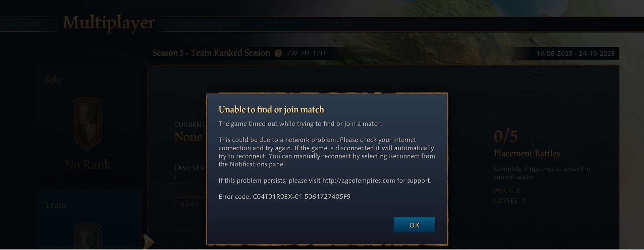
Task: Click the Team rank shield emblem
Action: 88,235
